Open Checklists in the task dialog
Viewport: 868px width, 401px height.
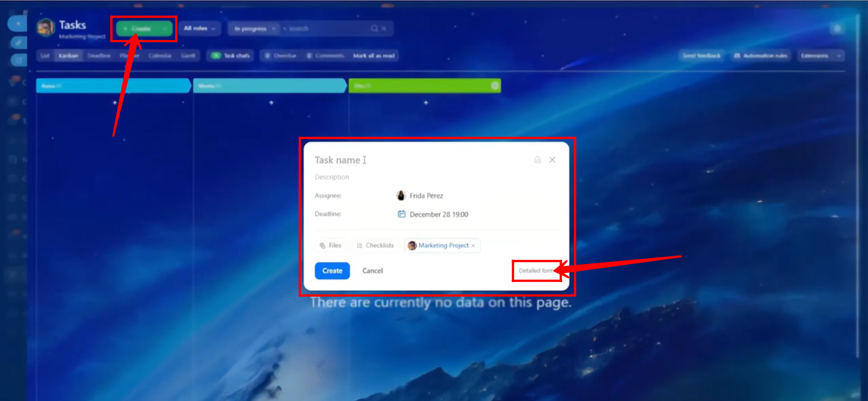[375, 246]
